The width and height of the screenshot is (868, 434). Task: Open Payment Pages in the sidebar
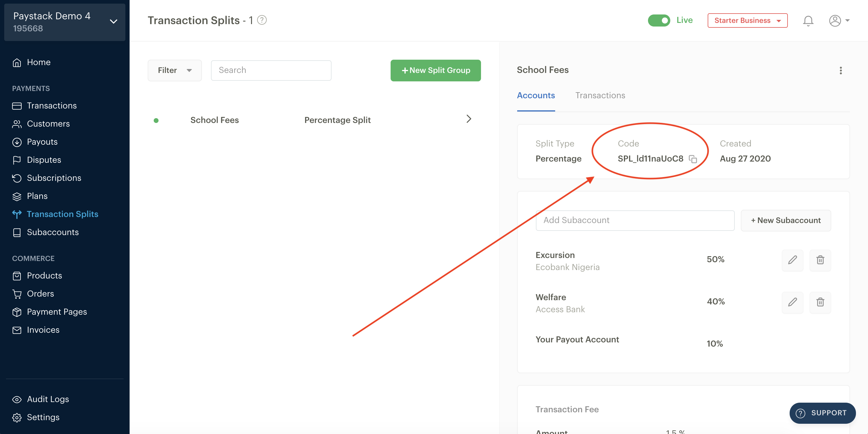pos(49,312)
